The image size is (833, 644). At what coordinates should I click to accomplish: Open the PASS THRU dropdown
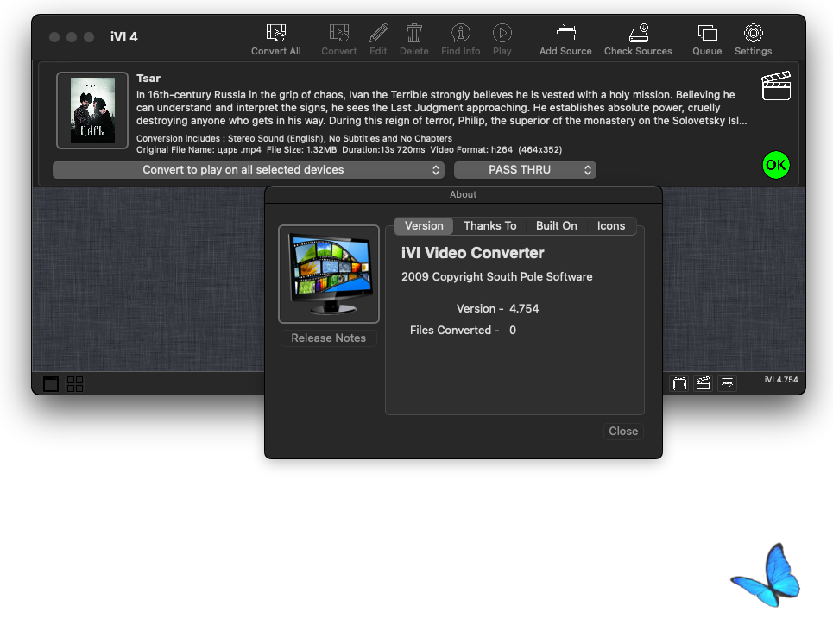(x=525, y=170)
